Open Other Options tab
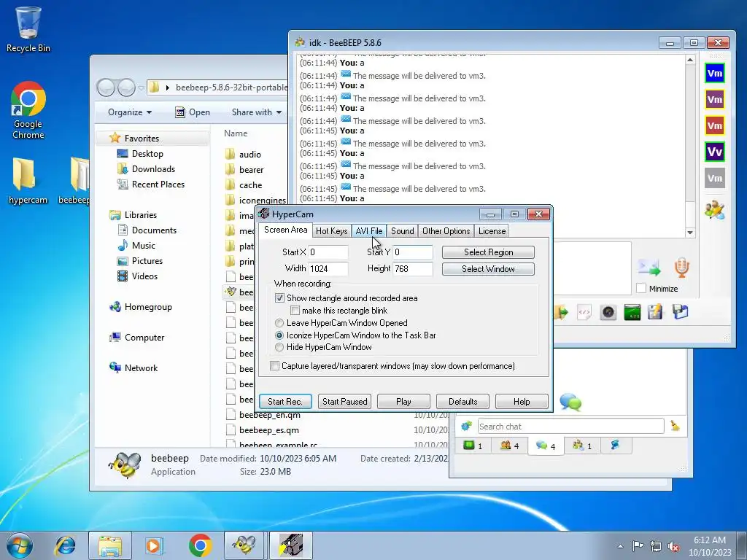747x560 pixels. 446,231
